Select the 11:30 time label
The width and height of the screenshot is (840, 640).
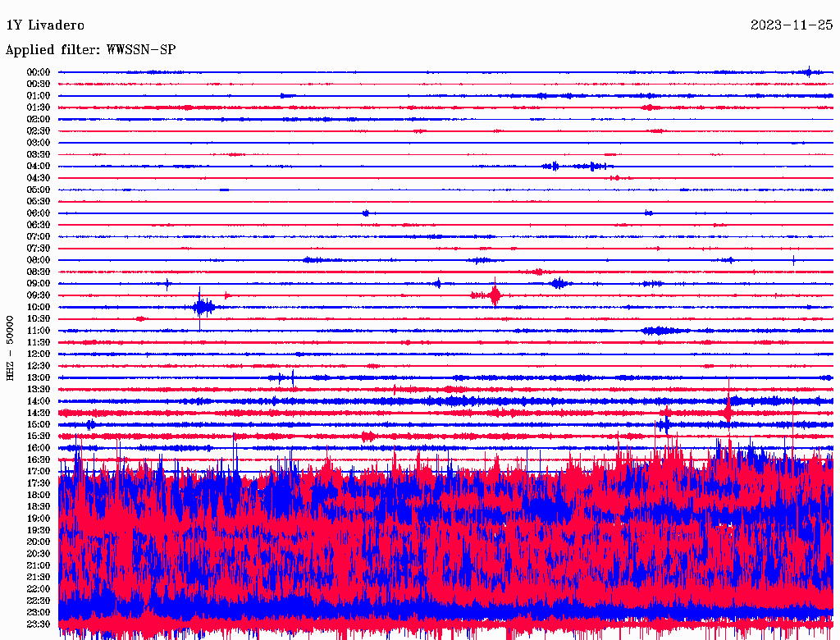(x=38, y=342)
